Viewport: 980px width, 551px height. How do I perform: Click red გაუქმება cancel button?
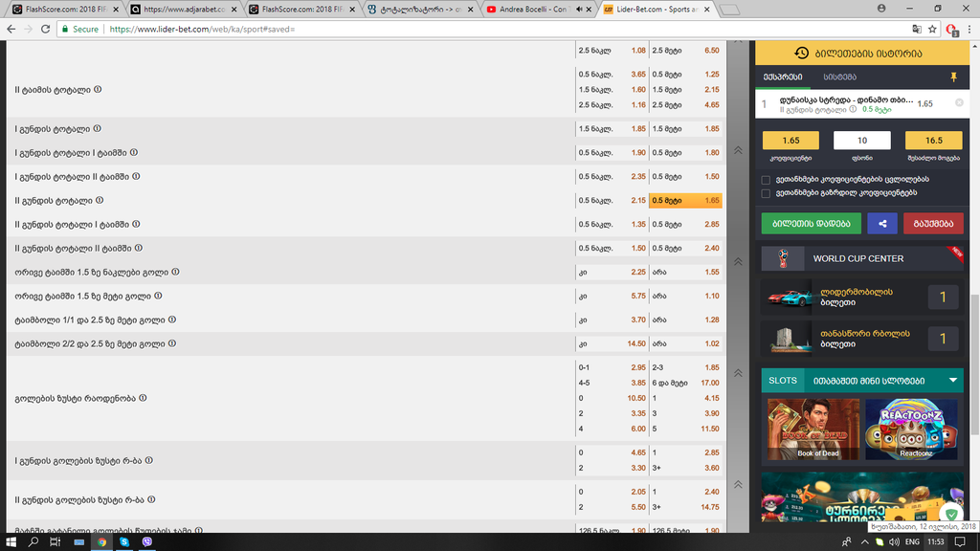point(933,224)
